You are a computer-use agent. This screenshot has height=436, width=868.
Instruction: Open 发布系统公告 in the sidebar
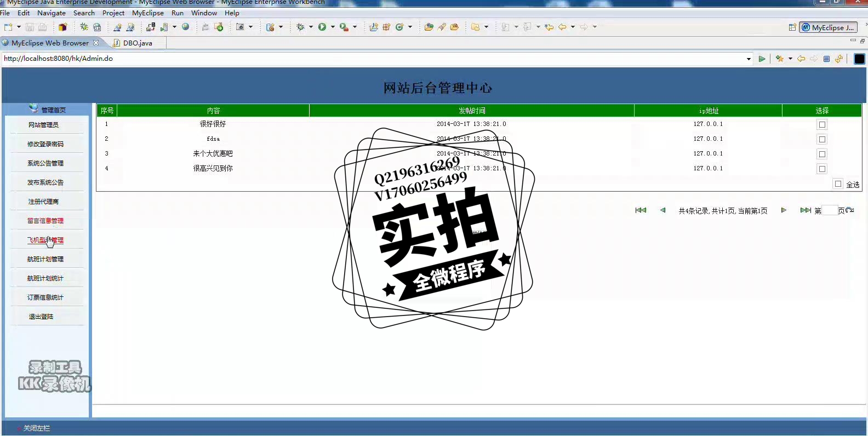45,182
